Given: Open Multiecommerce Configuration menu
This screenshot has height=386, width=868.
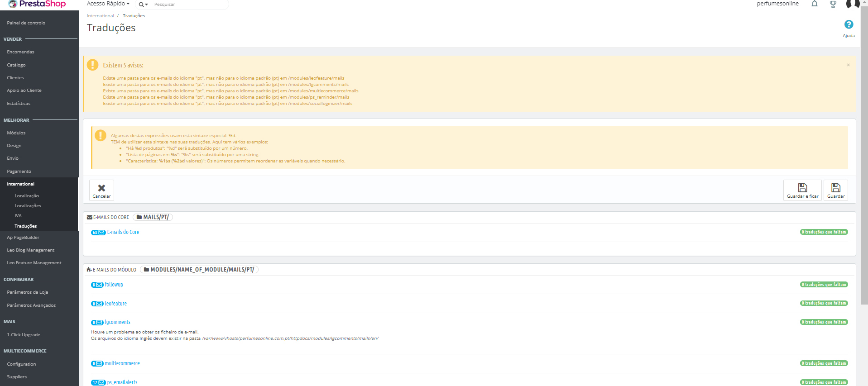Looking at the screenshot, I should 21,364.
